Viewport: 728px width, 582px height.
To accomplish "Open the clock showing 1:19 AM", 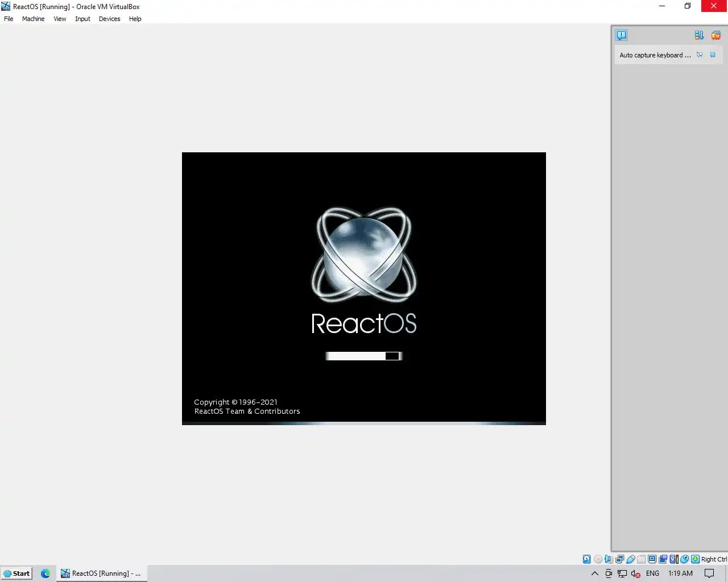I will point(680,573).
